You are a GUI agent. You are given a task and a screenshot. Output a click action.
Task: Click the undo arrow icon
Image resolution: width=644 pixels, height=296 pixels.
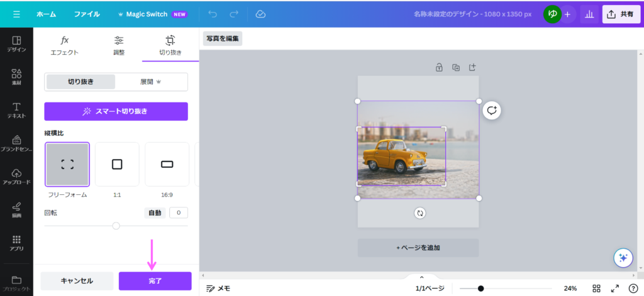212,14
